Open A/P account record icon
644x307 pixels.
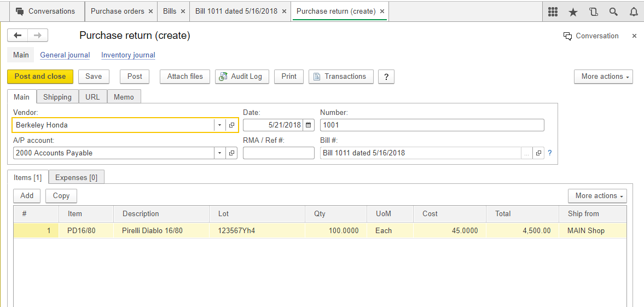(231, 153)
